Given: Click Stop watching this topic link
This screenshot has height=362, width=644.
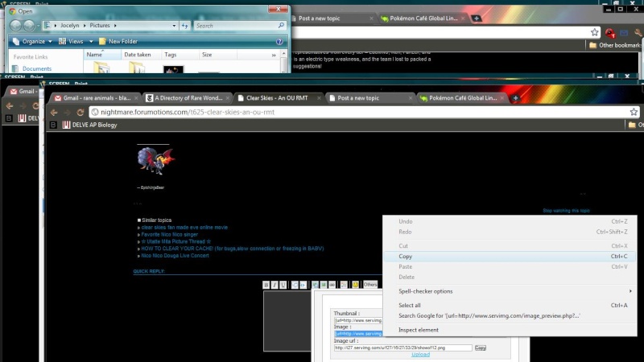Looking at the screenshot, I should (x=566, y=211).
